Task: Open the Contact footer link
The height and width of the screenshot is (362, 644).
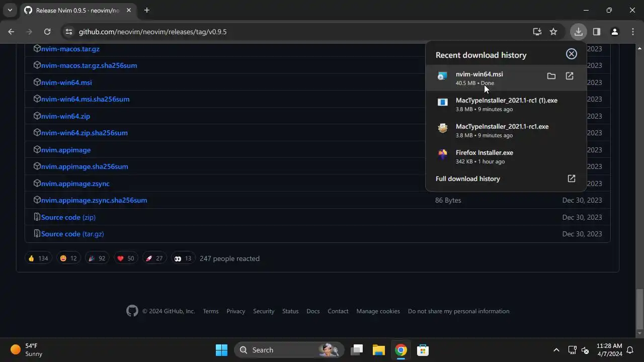Action: coord(338,311)
